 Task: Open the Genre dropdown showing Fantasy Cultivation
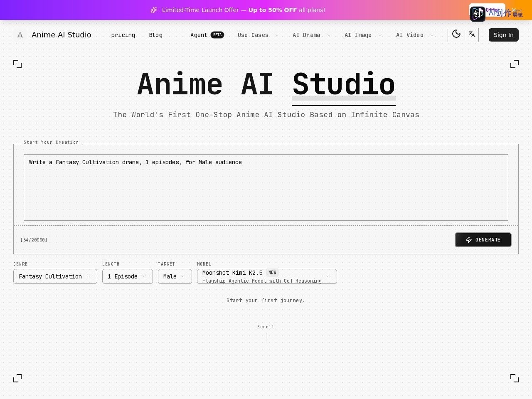(55, 276)
